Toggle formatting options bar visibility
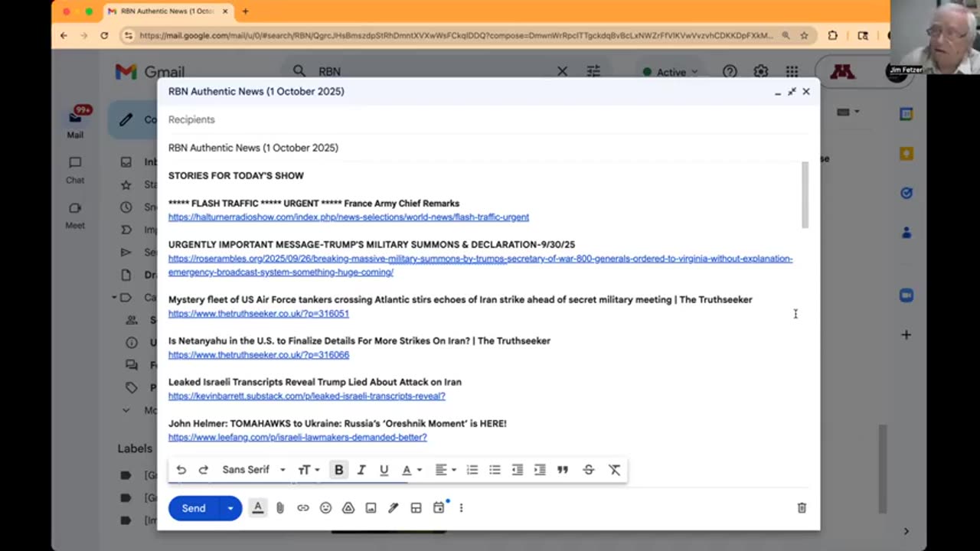980x551 pixels. coord(258,507)
